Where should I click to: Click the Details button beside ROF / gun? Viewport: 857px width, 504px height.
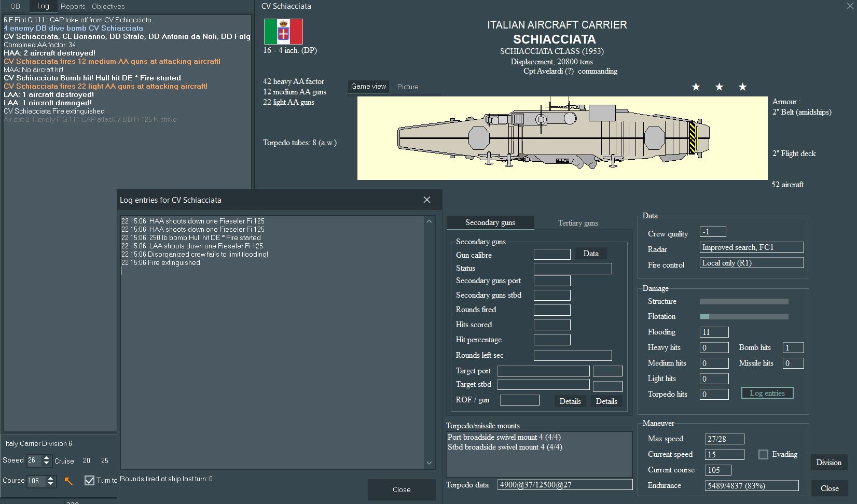pyautogui.click(x=570, y=401)
